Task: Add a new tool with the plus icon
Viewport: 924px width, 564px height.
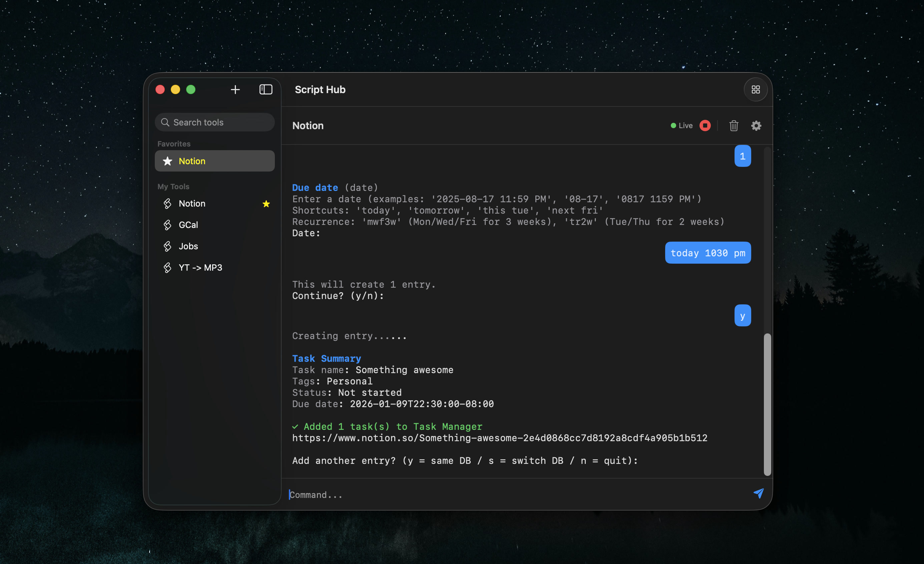Action: (x=235, y=89)
